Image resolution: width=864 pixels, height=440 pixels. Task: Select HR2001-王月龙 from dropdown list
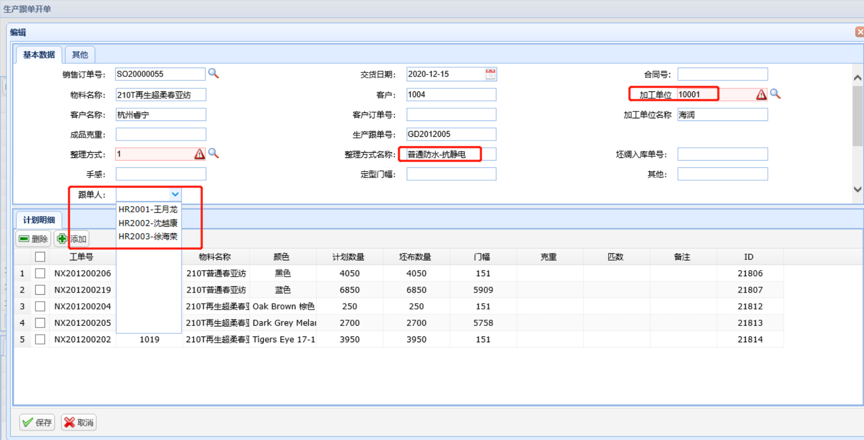pos(148,209)
